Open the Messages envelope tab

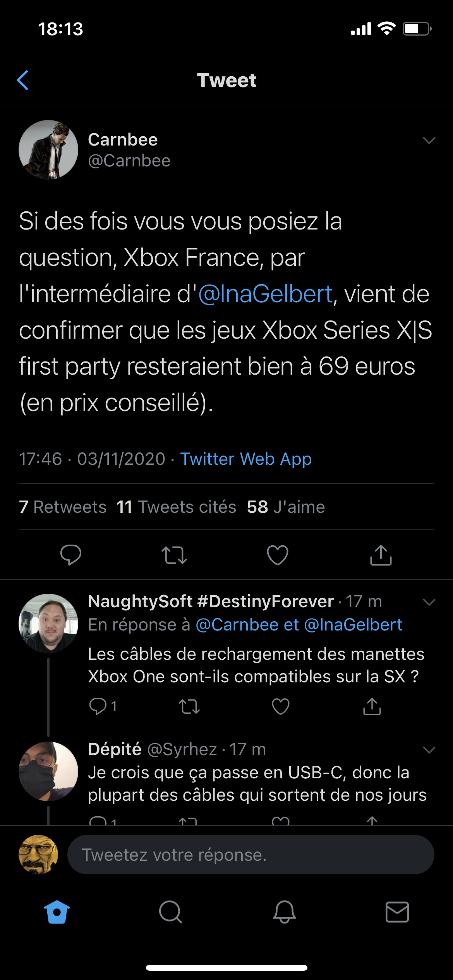[397, 912]
